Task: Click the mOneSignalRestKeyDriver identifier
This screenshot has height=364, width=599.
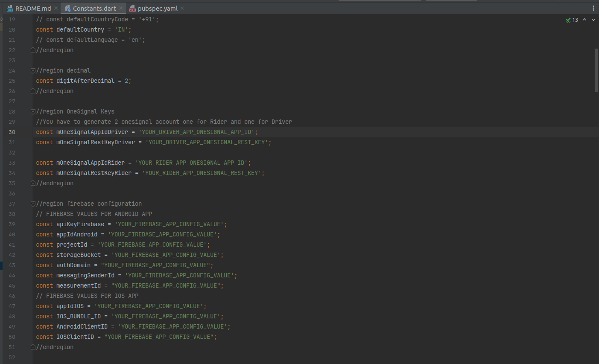Action: (x=96, y=142)
